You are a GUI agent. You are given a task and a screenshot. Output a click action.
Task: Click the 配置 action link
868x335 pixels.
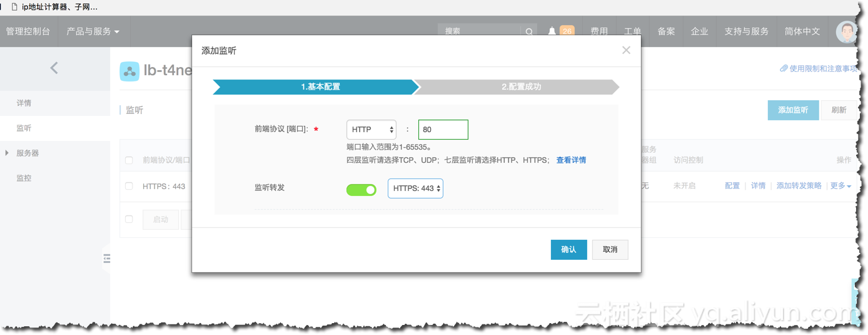click(x=732, y=186)
